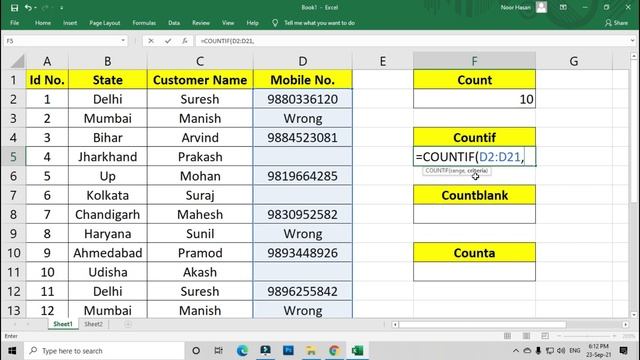Open the Page Layout tab
640x360 pixels.
coord(104,23)
